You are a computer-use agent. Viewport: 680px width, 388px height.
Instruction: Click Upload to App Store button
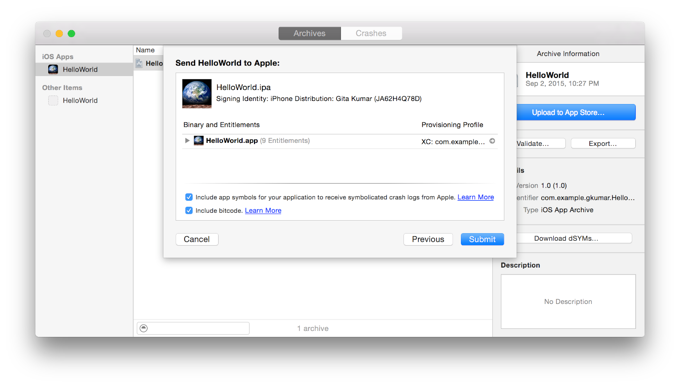click(576, 112)
